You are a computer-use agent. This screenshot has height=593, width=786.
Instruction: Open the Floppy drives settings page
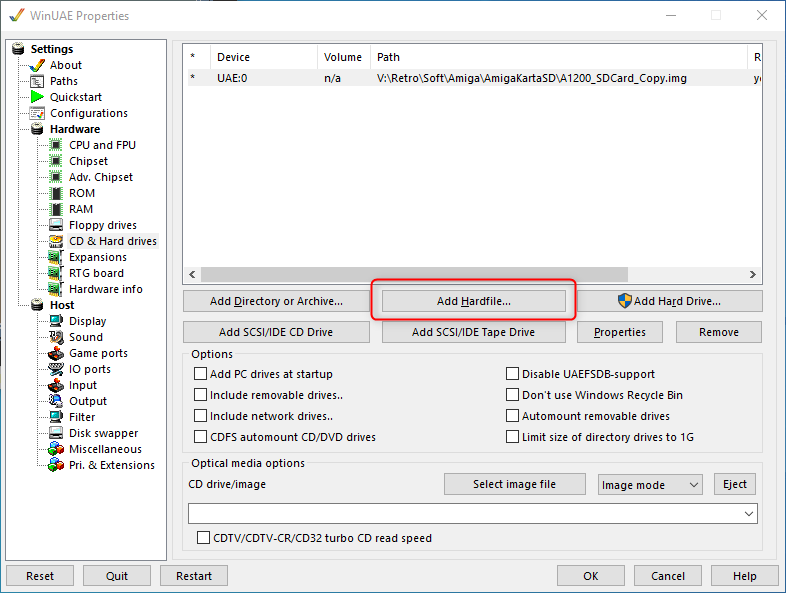point(103,225)
